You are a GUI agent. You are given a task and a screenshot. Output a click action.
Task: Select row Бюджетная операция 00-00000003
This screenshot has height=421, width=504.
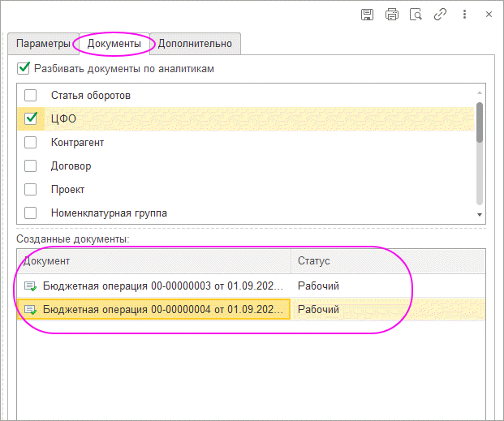click(x=162, y=286)
